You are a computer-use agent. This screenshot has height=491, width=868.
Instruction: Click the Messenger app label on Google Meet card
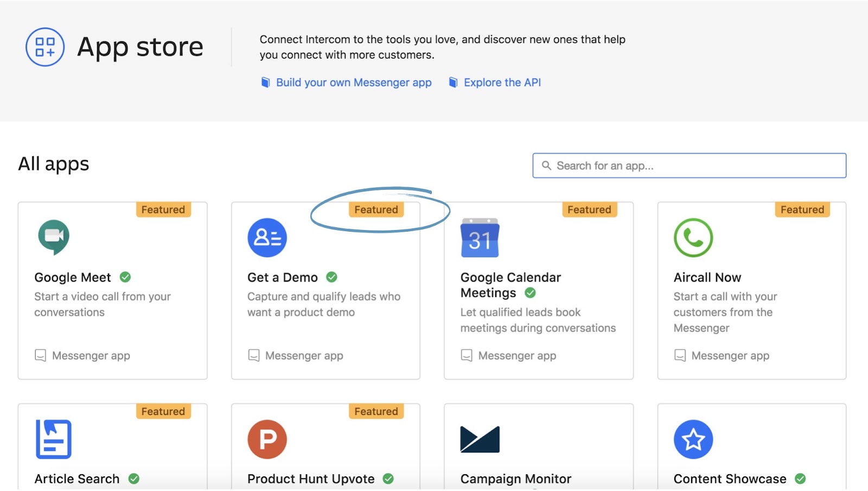point(91,356)
